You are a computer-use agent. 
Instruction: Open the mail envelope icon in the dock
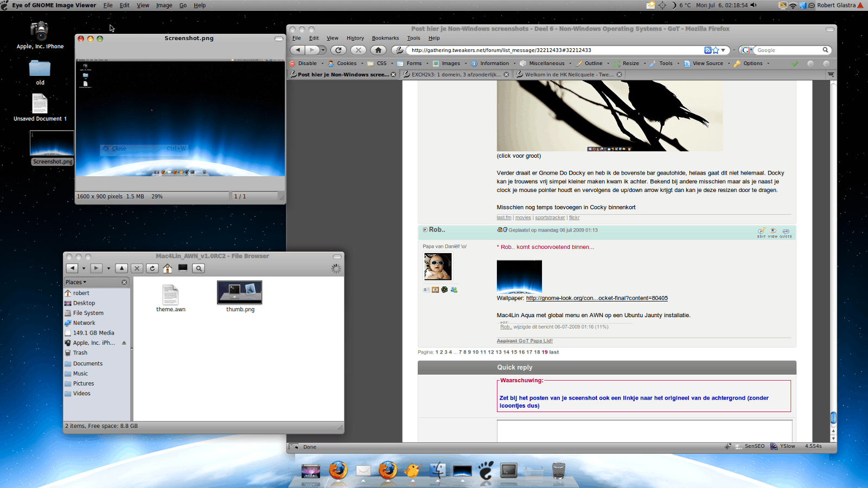pos(363,471)
